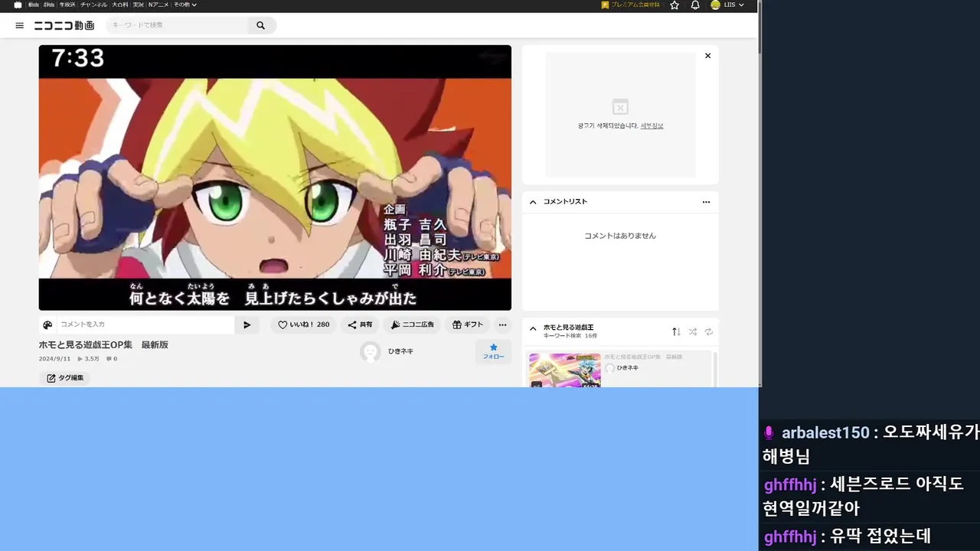Screen dimensions: 980x551
Task: Open uploader ひきネキ avatar
Action: click(371, 351)
